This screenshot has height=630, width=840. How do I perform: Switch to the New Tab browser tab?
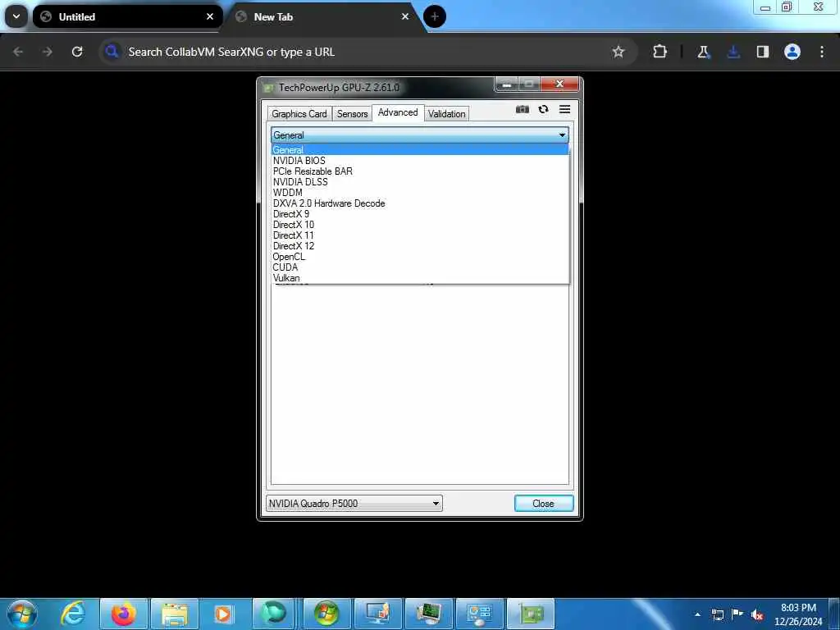click(322, 16)
